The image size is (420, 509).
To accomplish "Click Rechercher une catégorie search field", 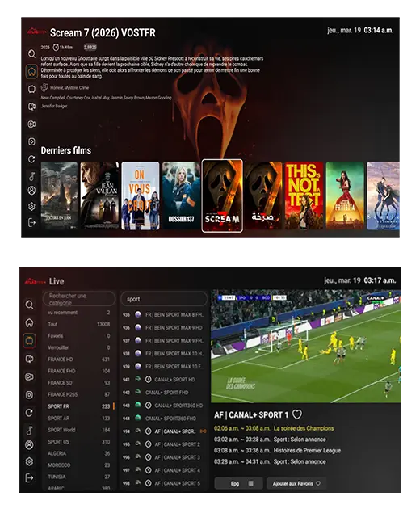I will click(x=79, y=299).
